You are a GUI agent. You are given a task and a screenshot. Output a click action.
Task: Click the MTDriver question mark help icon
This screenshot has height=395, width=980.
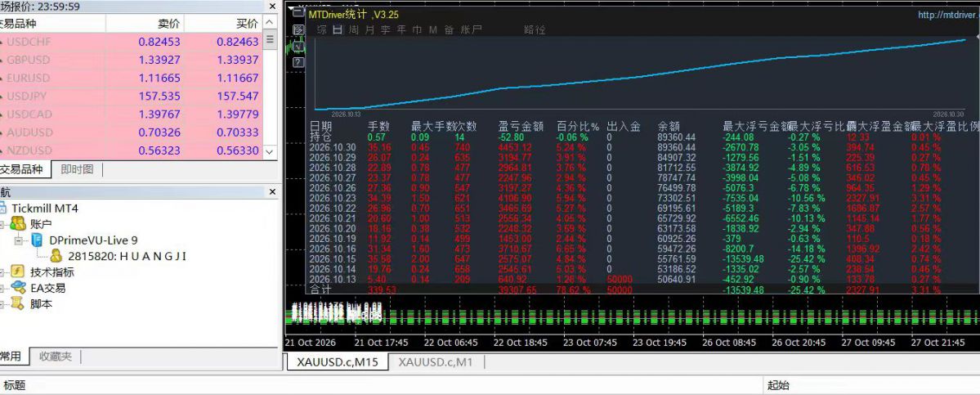click(298, 62)
